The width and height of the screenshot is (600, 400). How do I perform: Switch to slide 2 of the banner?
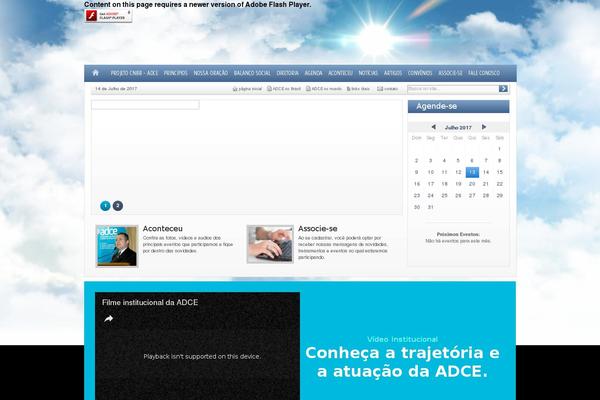coord(118,206)
